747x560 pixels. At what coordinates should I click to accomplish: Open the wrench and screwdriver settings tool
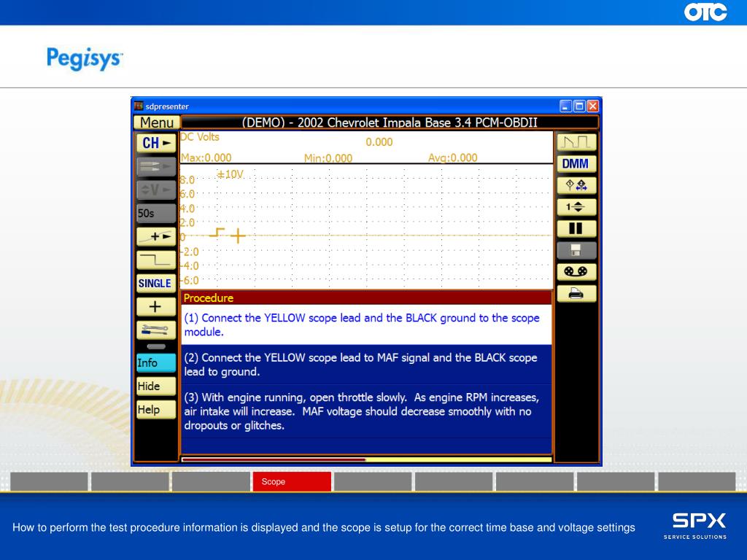pyautogui.click(x=156, y=330)
